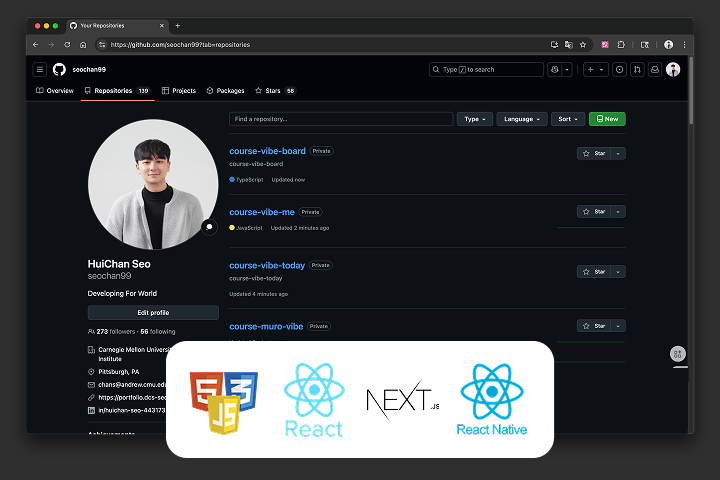The image size is (720, 480).
Task: Select the Your Repositories browser tab
Action: click(x=118, y=26)
